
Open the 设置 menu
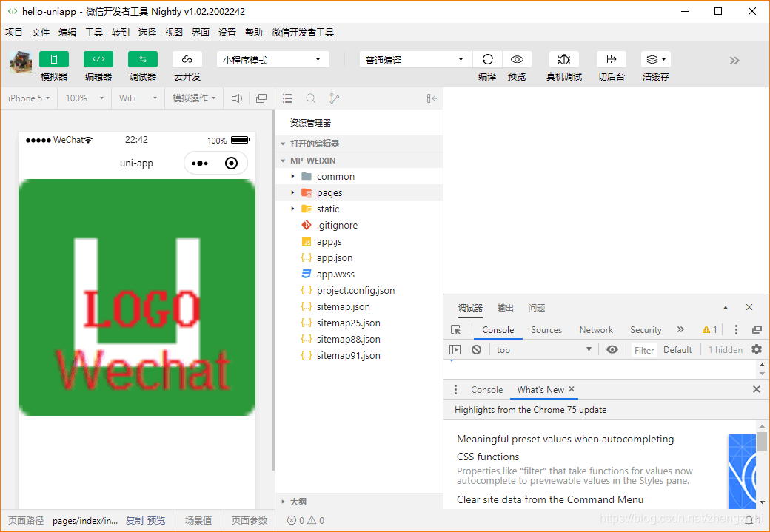(x=227, y=32)
